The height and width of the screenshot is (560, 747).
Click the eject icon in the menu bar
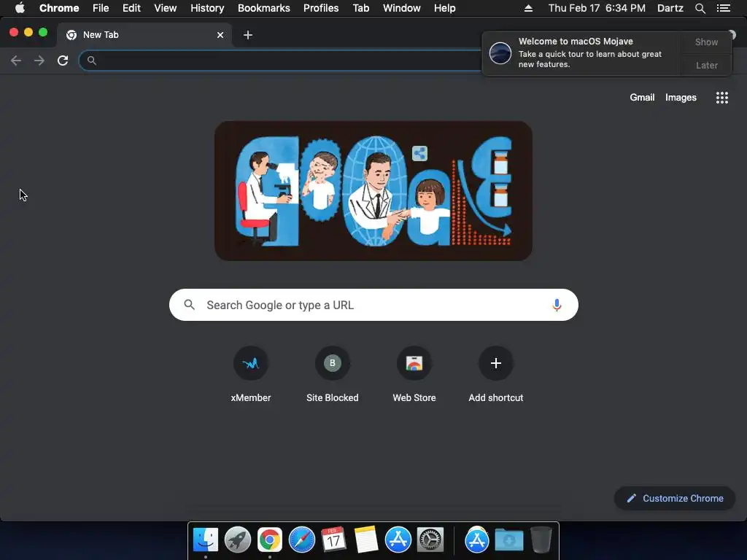point(528,8)
